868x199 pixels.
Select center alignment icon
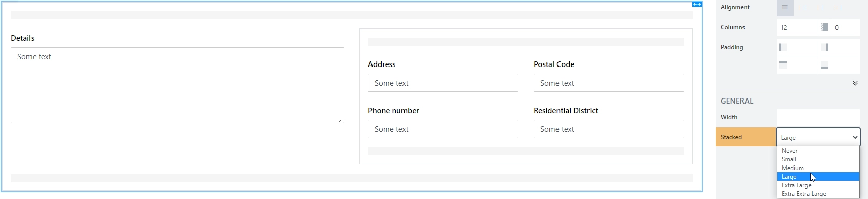pos(820,8)
